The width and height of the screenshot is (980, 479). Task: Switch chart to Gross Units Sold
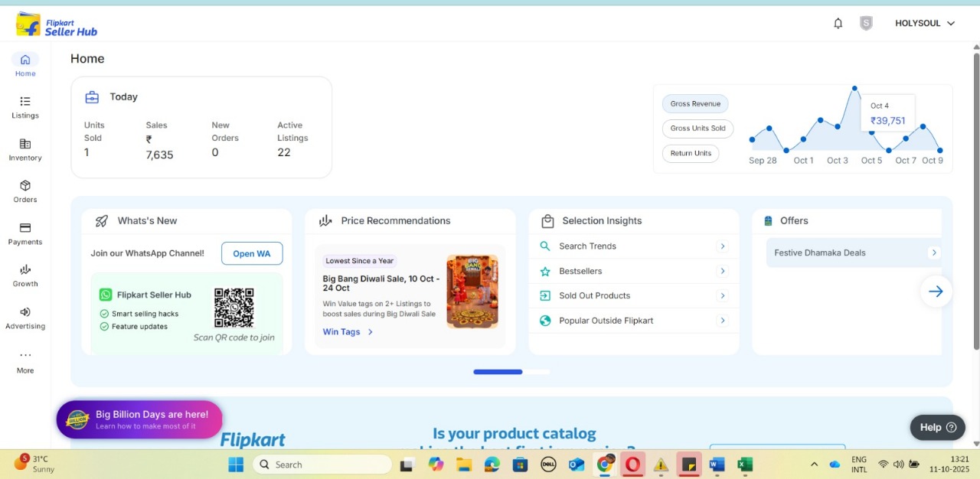697,129
